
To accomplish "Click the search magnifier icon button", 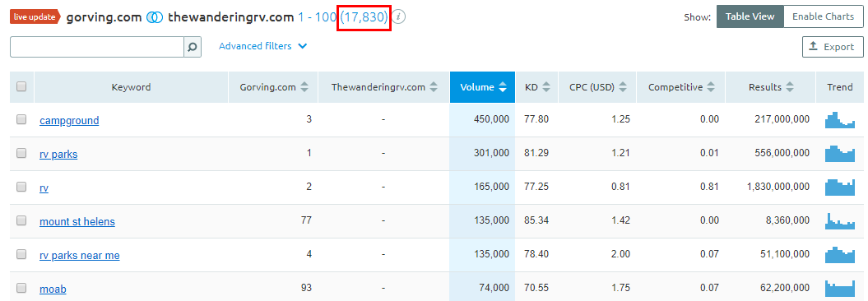I will (x=192, y=47).
